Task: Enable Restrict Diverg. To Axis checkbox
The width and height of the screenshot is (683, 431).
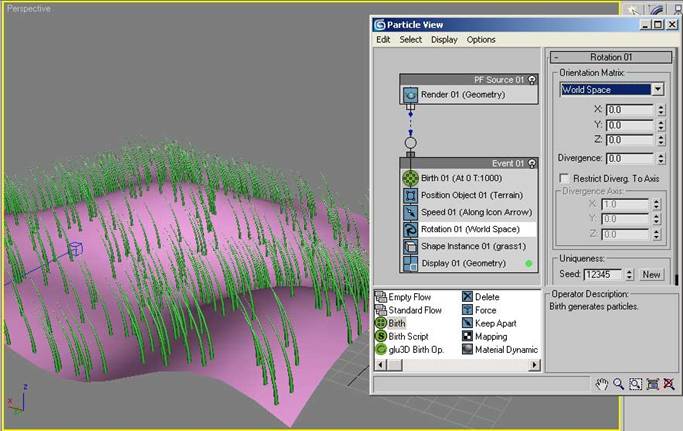Action: tap(565, 177)
